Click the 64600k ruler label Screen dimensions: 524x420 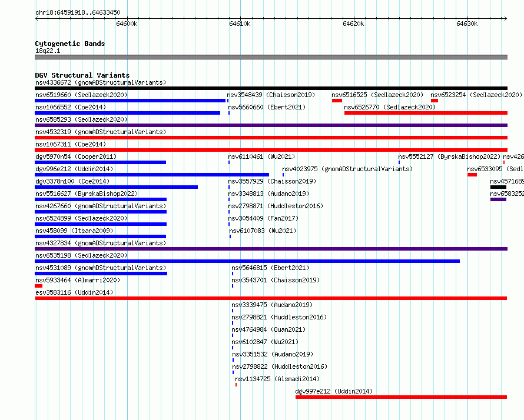127,24
